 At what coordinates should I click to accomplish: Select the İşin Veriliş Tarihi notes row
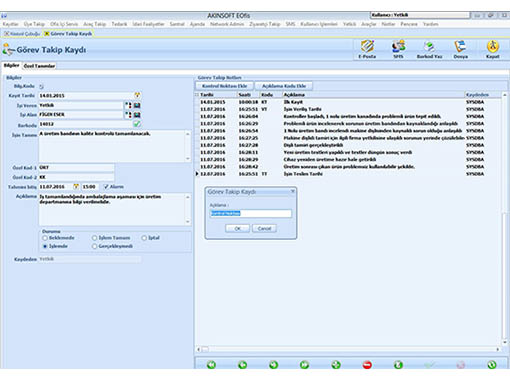pos(348,109)
